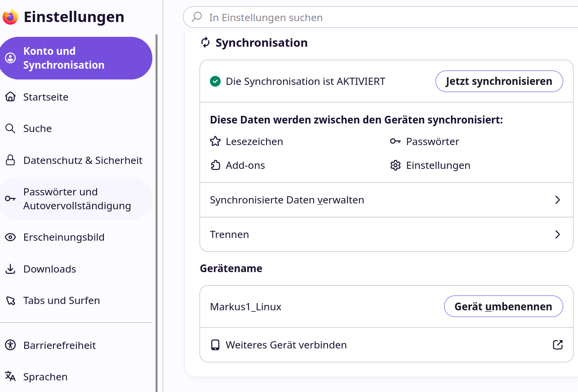Open the Barrierefreiheit settings category
Screen dimensions: 578x392
click(x=76, y=345)
